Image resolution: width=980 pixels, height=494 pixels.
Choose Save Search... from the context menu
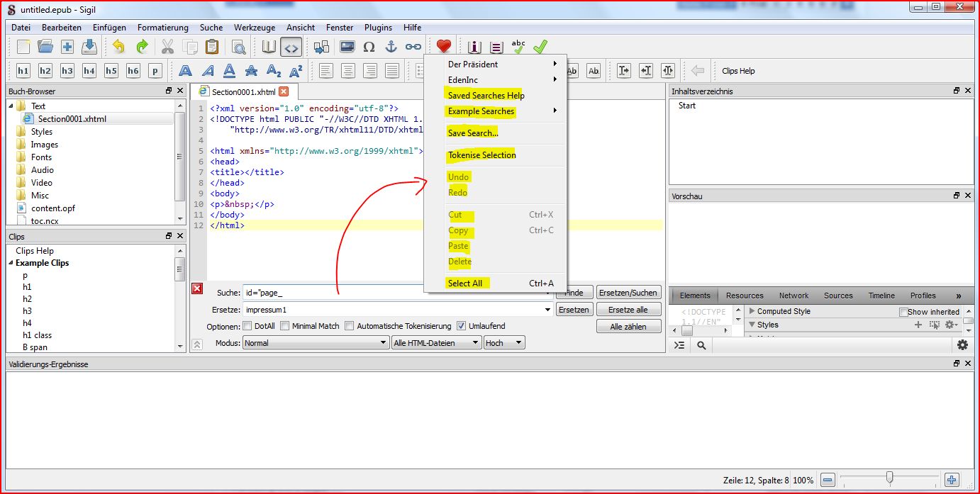pyautogui.click(x=473, y=133)
